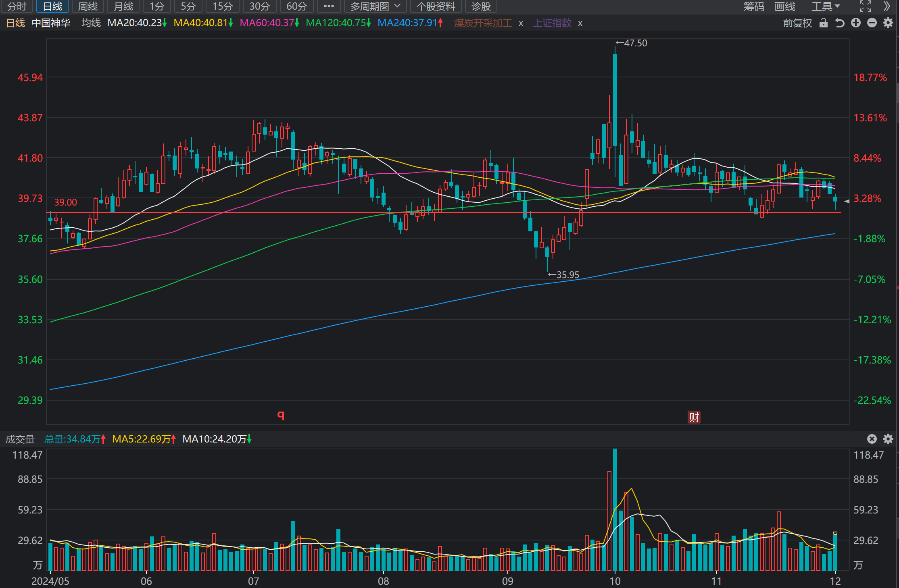Zoom in chart with plus icon
The height and width of the screenshot is (588, 899).
click(856, 23)
